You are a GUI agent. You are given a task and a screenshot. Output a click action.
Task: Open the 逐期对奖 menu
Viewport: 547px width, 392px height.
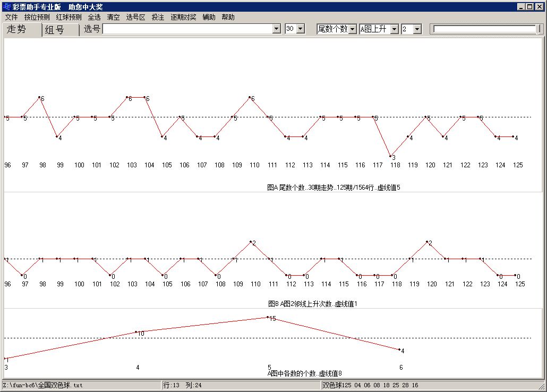(x=184, y=17)
